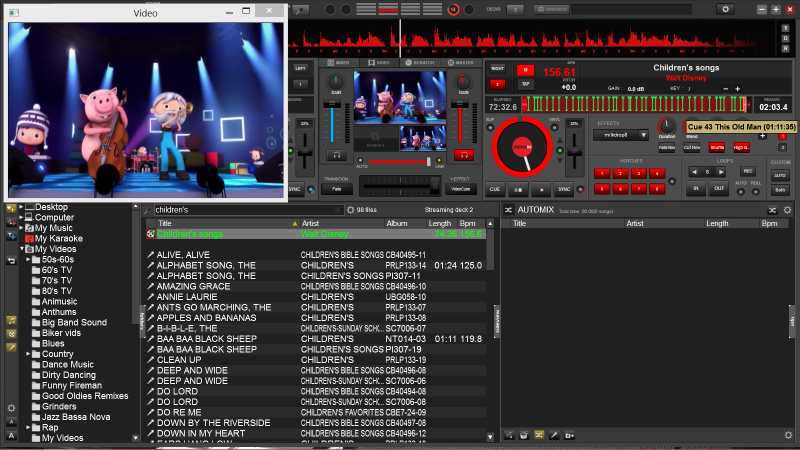The image size is (800, 450).
Task: Open Automix panel options gear
Action: click(789, 210)
